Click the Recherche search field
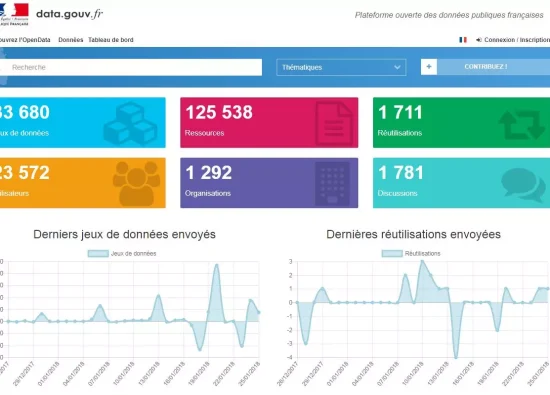This screenshot has width=550, height=395. [130, 67]
